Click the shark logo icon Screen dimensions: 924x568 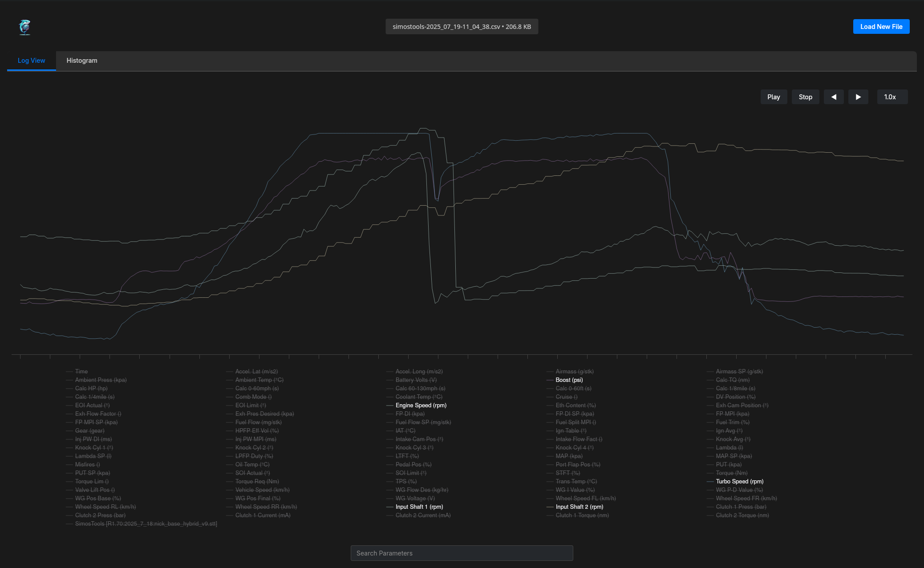click(25, 27)
